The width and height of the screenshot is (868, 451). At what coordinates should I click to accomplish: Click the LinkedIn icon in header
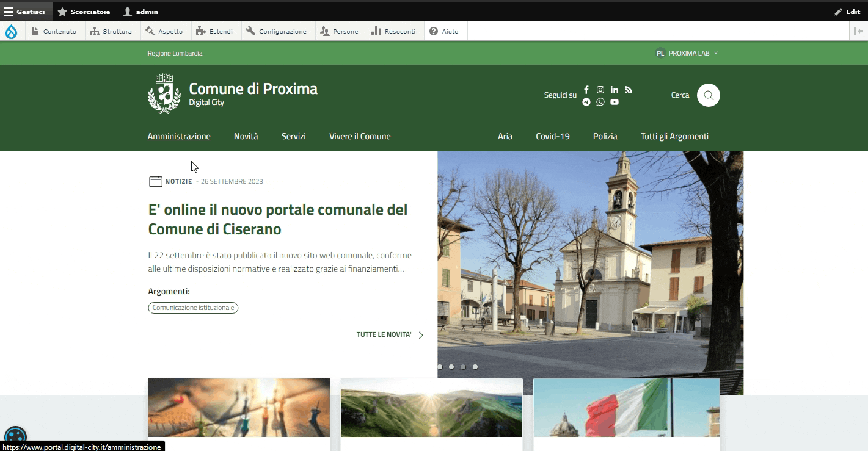(x=615, y=90)
